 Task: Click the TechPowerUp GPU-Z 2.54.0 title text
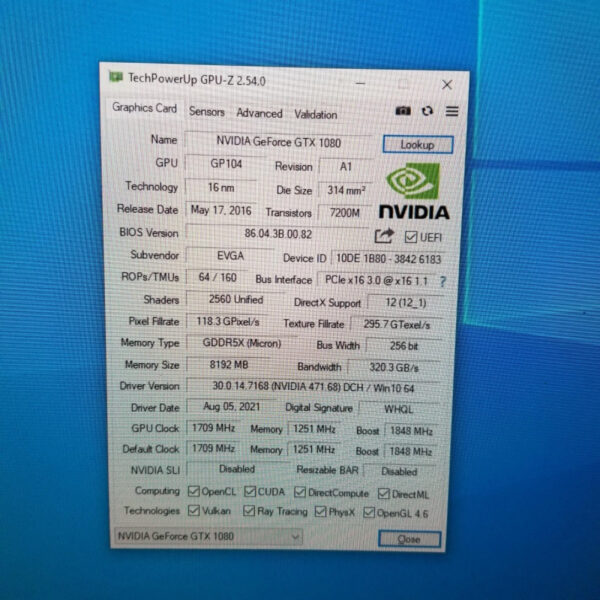pyautogui.click(x=197, y=79)
